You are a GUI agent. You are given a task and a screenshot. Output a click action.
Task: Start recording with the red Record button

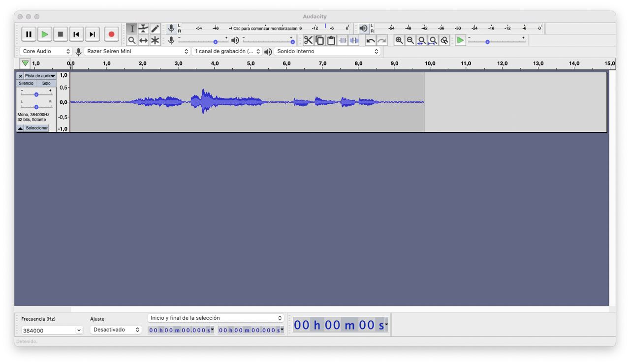(x=111, y=34)
